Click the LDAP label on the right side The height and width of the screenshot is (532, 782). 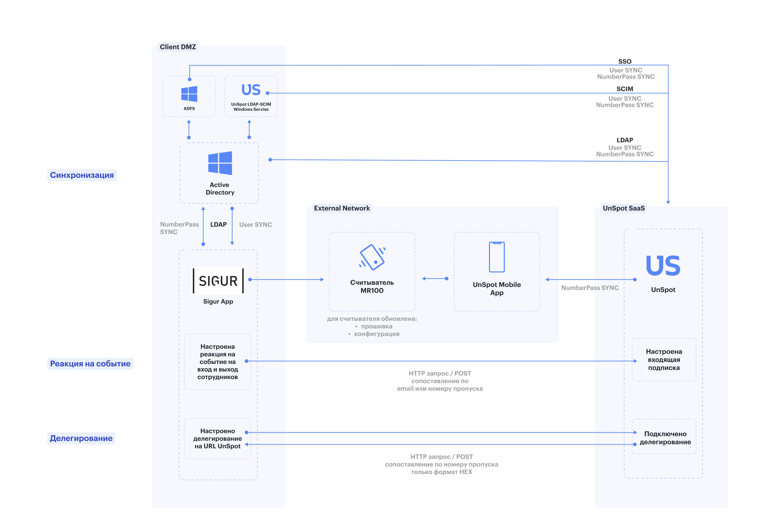[624, 140]
